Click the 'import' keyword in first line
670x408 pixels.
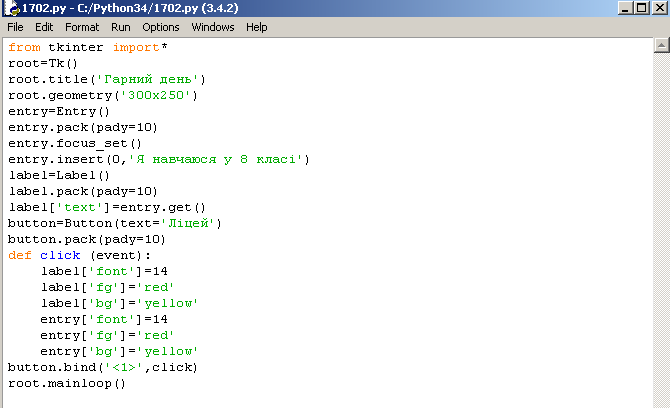(x=136, y=47)
